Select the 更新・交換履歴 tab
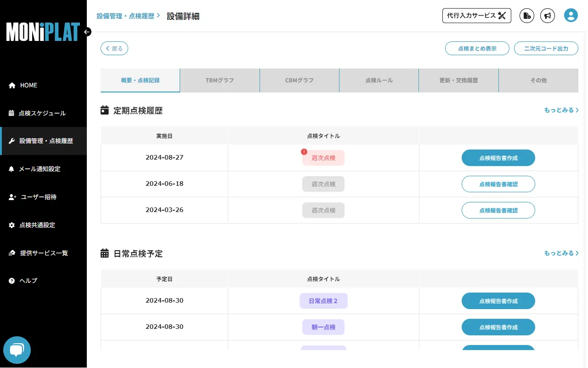 [x=458, y=80]
